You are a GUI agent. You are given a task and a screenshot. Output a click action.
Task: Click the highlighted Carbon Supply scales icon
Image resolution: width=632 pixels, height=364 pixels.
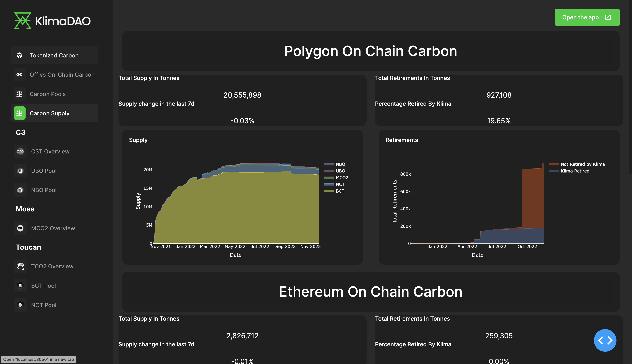[20, 113]
